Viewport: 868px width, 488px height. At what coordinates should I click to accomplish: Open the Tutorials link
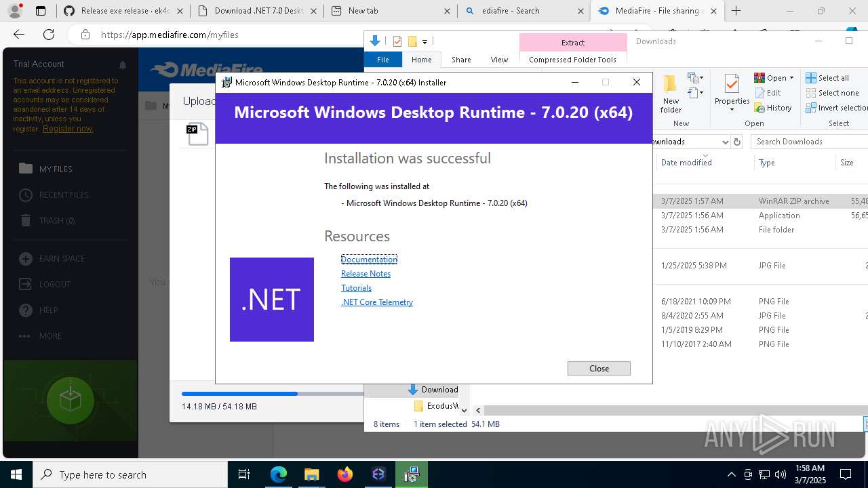click(x=356, y=288)
